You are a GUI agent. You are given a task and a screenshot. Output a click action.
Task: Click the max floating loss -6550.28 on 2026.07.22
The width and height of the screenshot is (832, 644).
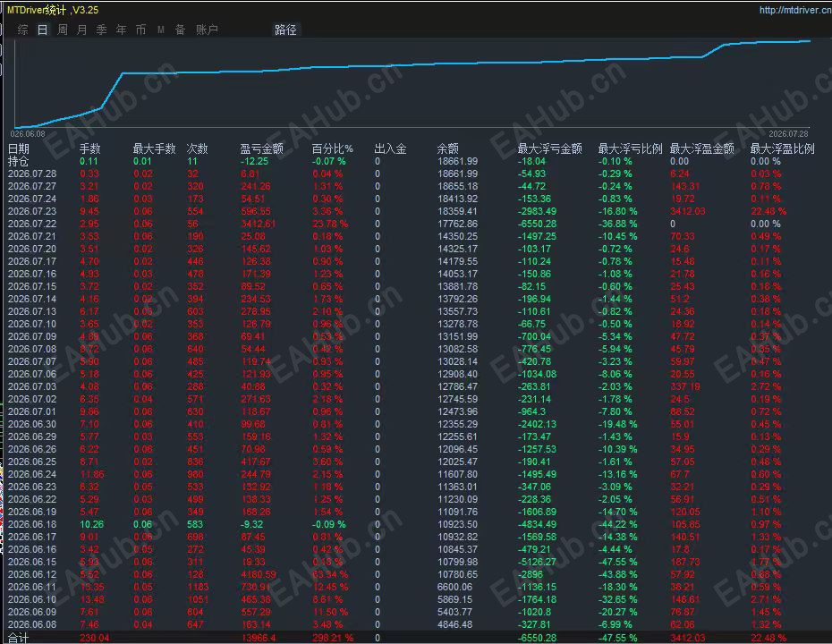[x=537, y=224]
